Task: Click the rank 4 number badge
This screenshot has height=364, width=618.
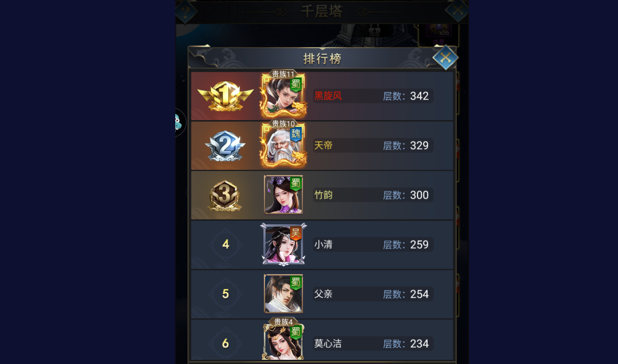Action: tap(226, 244)
